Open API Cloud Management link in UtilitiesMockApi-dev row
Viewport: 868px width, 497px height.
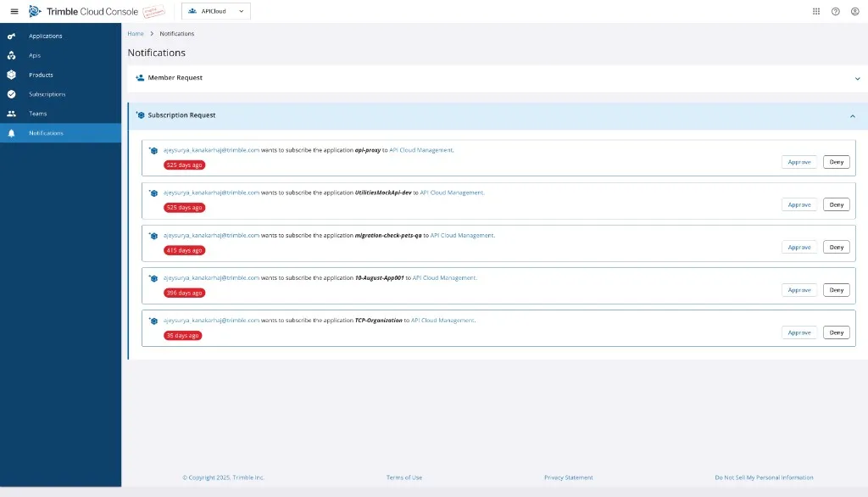[x=451, y=193]
